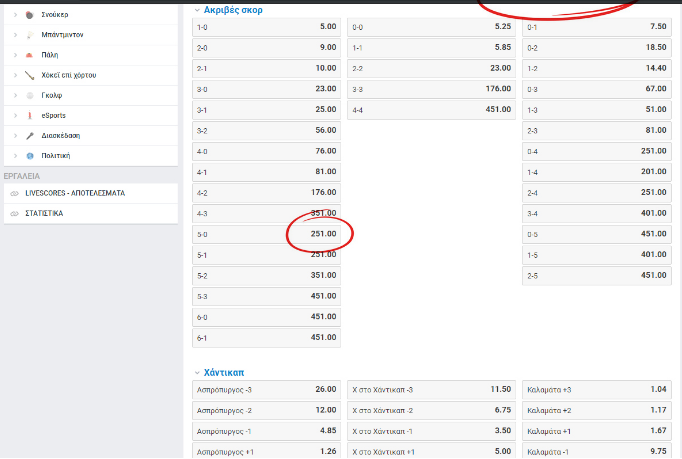Select away score 1-3 at 51.00
Viewport: 682px width, 459px height.
point(597,110)
